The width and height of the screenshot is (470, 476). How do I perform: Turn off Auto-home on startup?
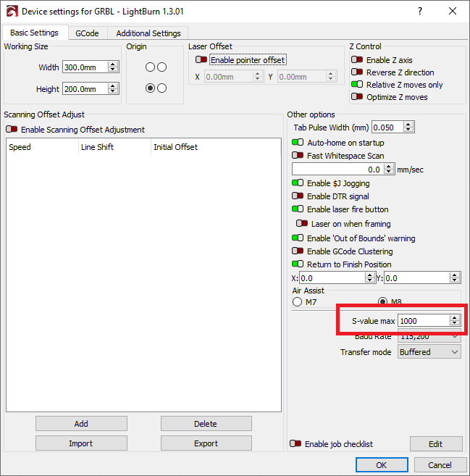[x=298, y=143]
